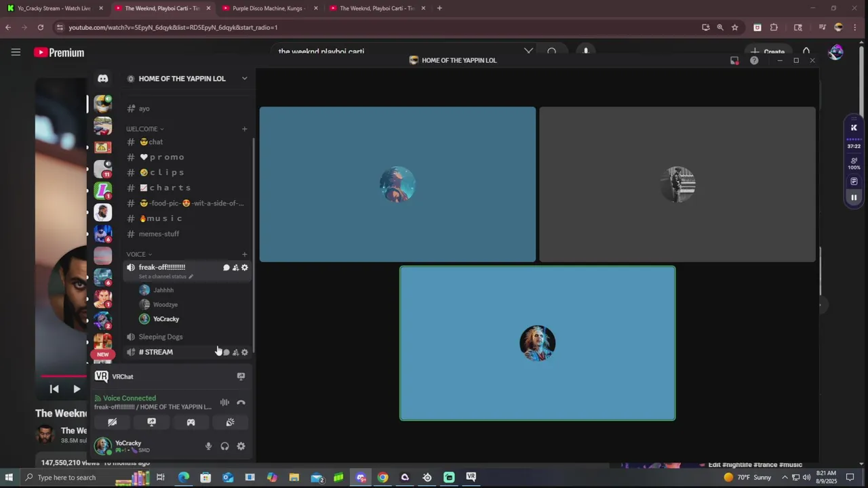This screenshot has height=488, width=868.
Task: Open YouTube notifications bell
Action: tap(806, 52)
